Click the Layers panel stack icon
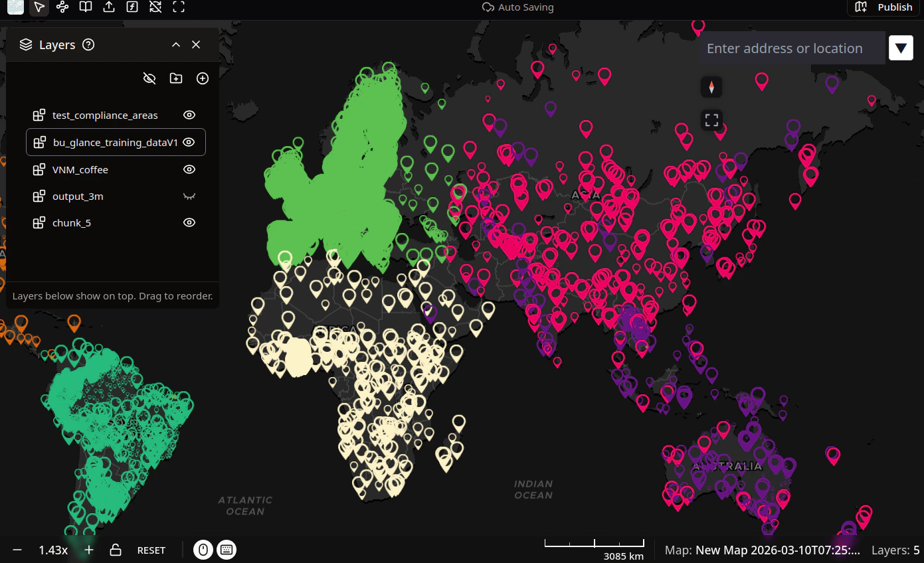Viewport: 924px width, 563px height. tap(26, 44)
